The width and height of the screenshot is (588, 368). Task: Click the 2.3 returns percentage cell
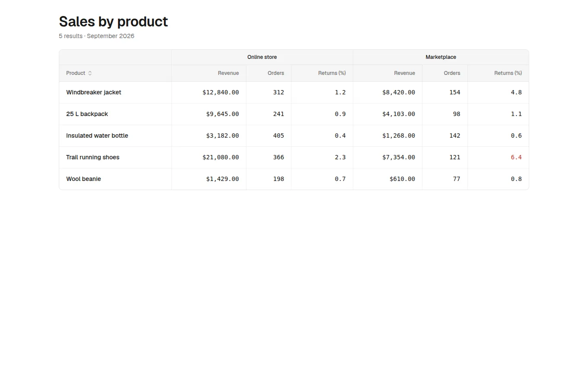point(322,157)
